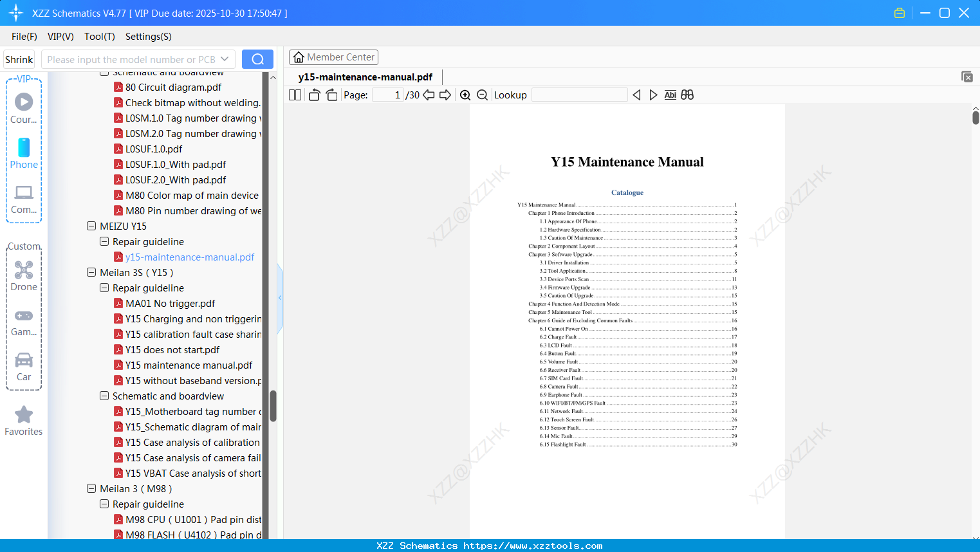
Task: Collapse Repair guideline under MEIZU Y15
Action: coord(104,242)
